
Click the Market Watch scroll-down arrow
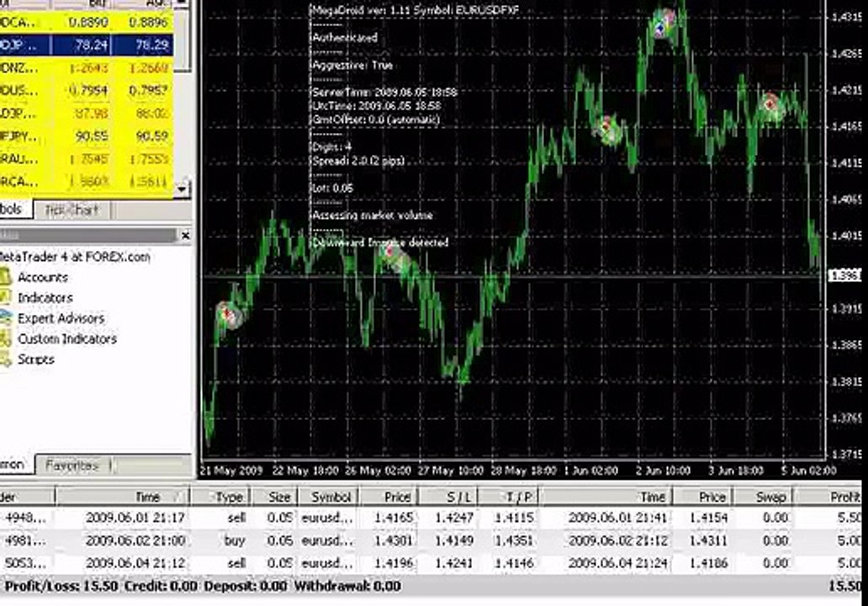point(183,189)
